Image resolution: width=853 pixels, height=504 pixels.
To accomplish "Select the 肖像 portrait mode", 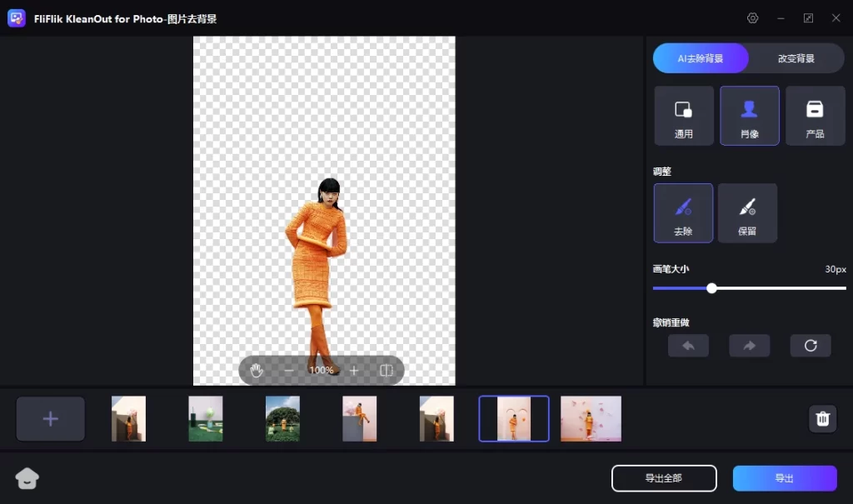I will (750, 116).
